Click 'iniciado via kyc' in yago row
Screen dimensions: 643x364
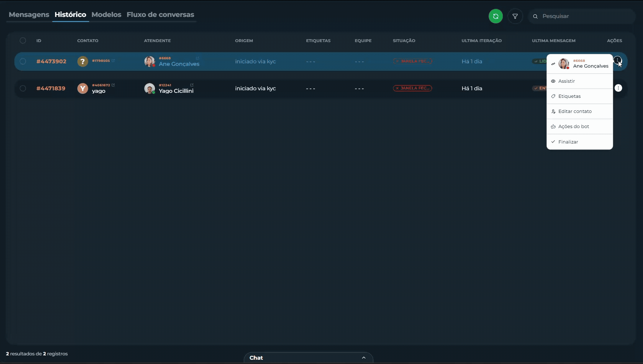pyautogui.click(x=255, y=88)
